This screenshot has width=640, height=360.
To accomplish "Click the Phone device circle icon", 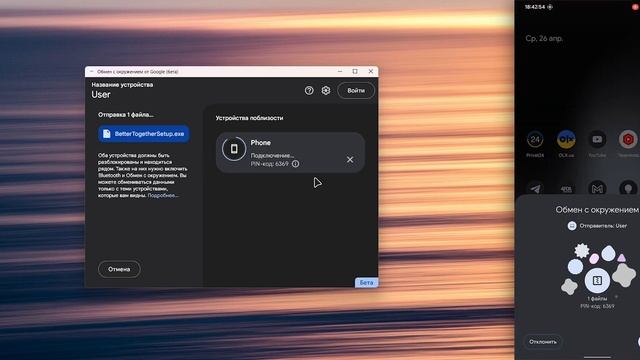I will 234,149.
